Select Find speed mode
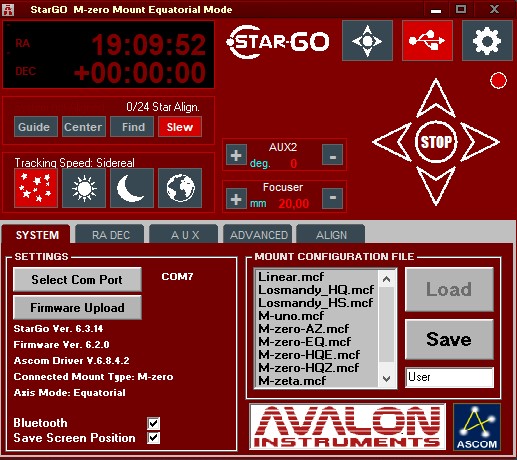The height and width of the screenshot is (460, 517). pyautogui.click(x=132, y=127)
